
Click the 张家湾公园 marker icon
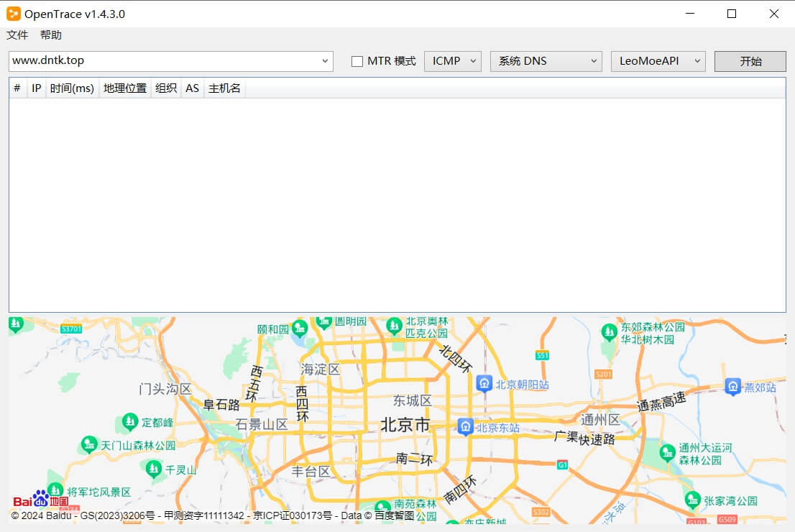coord(693,500)
